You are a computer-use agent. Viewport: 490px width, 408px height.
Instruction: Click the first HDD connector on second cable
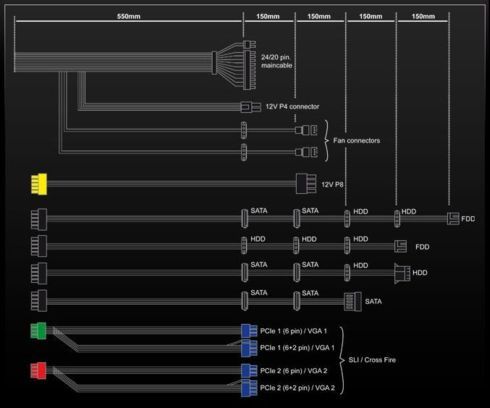[x=244, y=246]
